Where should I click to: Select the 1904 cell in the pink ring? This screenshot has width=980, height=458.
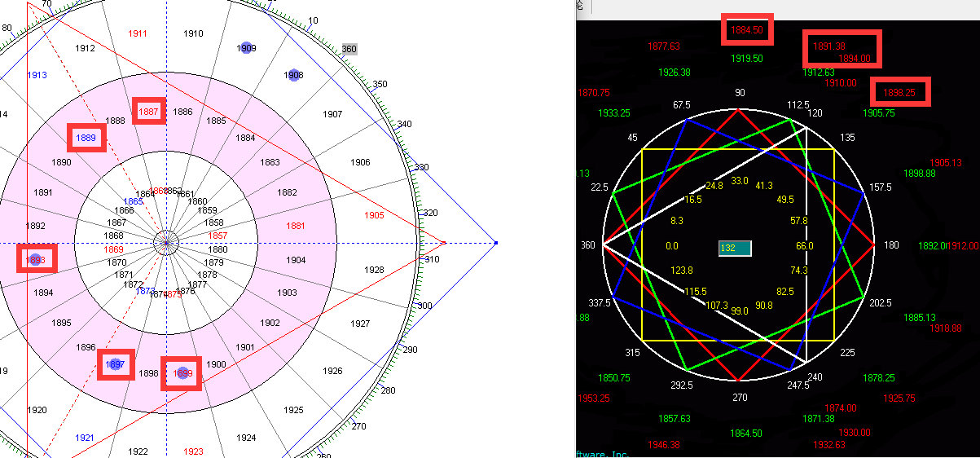coord(297,261)
